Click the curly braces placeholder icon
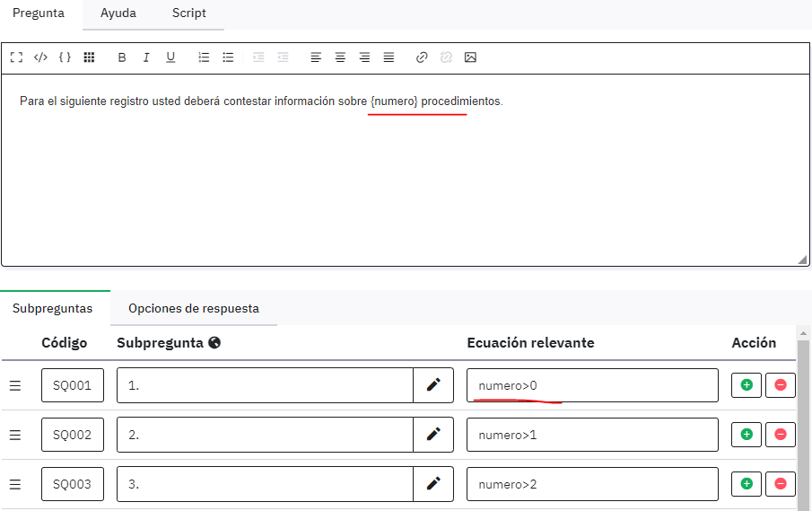This screenshot has height=511, width=812. pos(65,57)
